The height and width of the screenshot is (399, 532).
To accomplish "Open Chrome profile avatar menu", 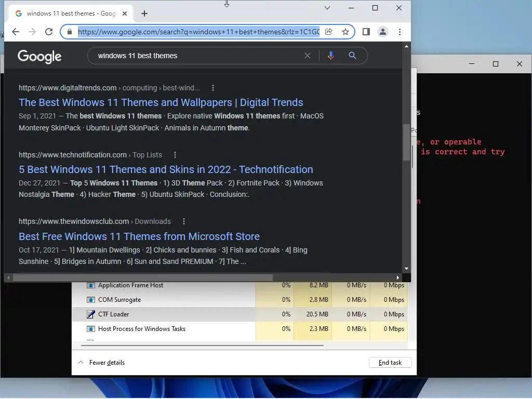I will 383,32.
